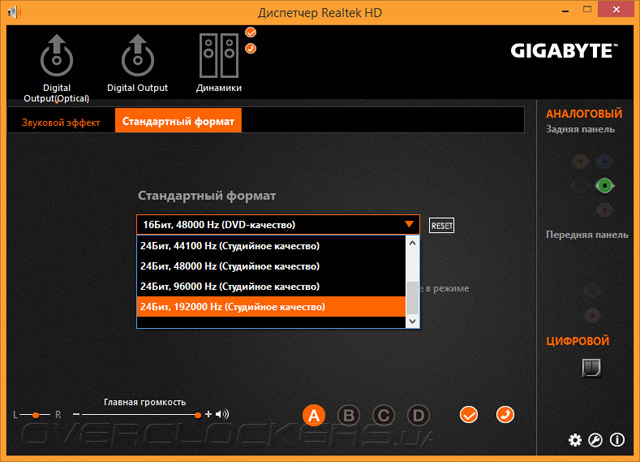
Task: Click the format list scrollbar up arrow
Action: tap(412, 243)
